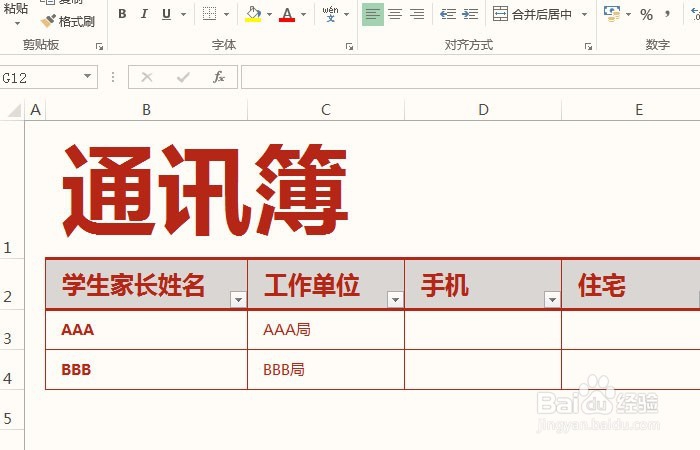Click select all corner triangle

point(14,110)
